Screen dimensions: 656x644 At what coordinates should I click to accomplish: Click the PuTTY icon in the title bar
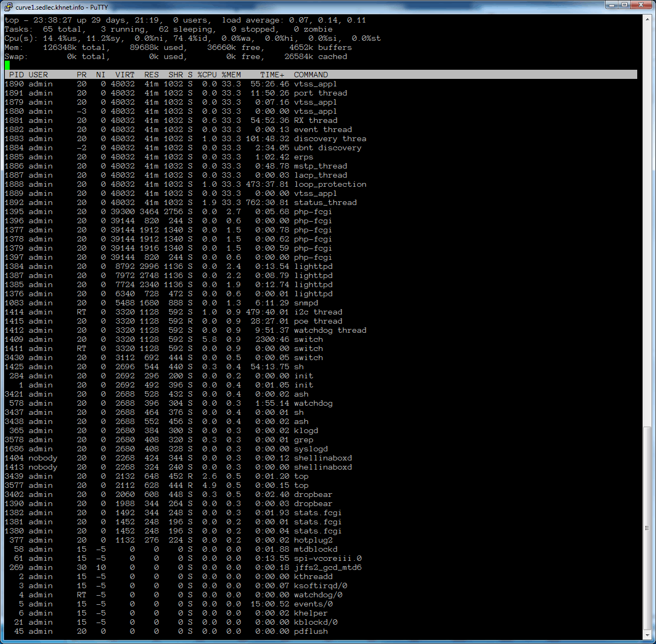pos(8,6)
